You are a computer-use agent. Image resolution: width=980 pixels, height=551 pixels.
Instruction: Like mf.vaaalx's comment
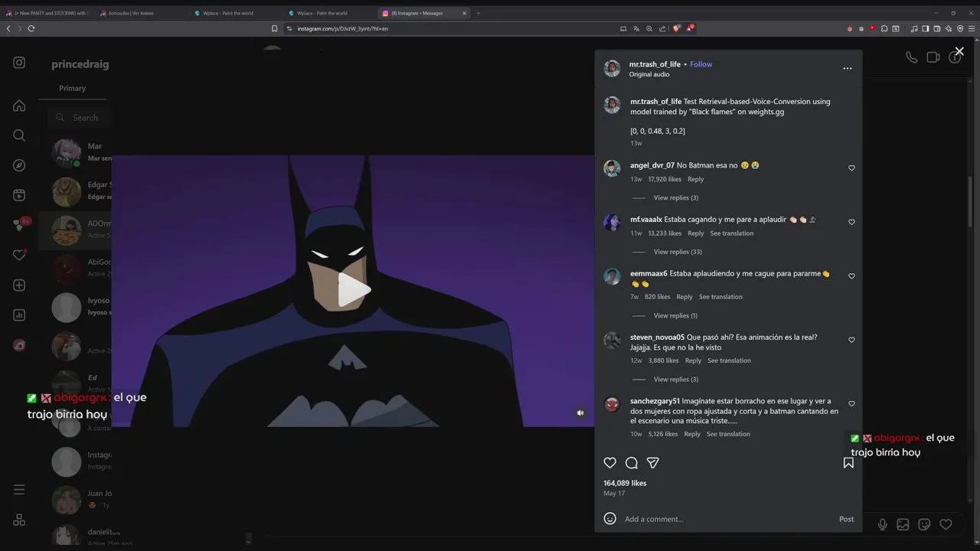pyautogui.click(x=851, y=222)
